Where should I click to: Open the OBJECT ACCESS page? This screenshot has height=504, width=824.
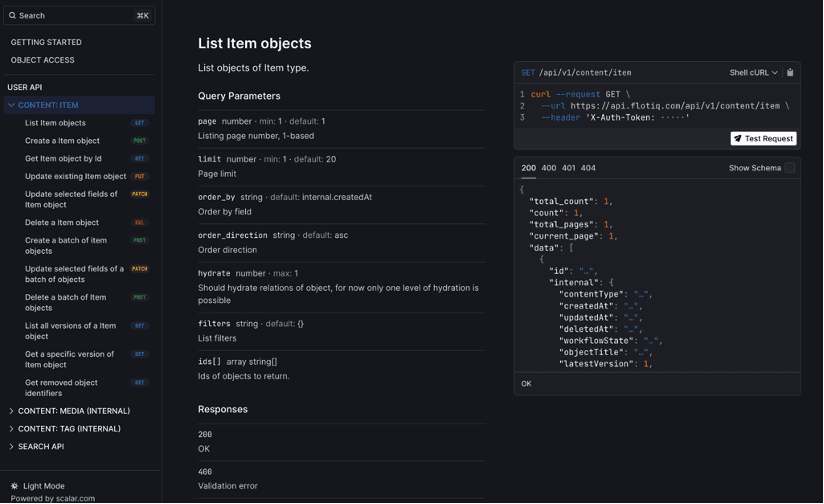coord(43,60)
